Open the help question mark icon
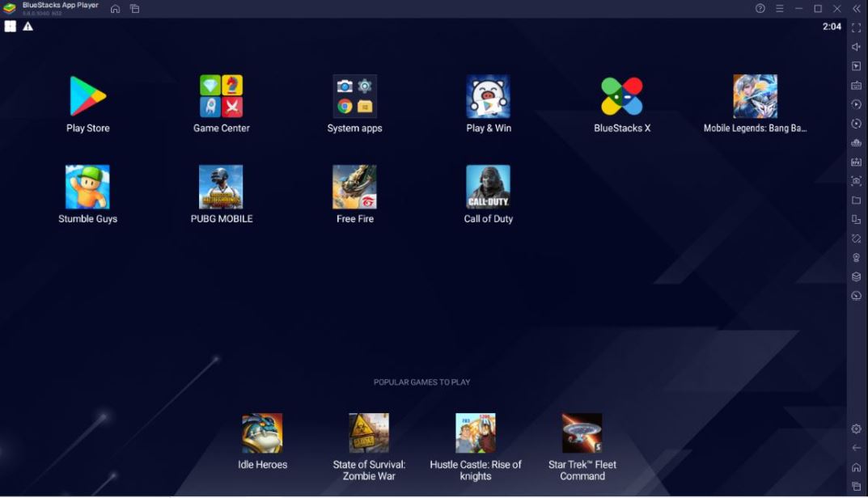Screen dimensions: 868x498 (x=760, y=9)
